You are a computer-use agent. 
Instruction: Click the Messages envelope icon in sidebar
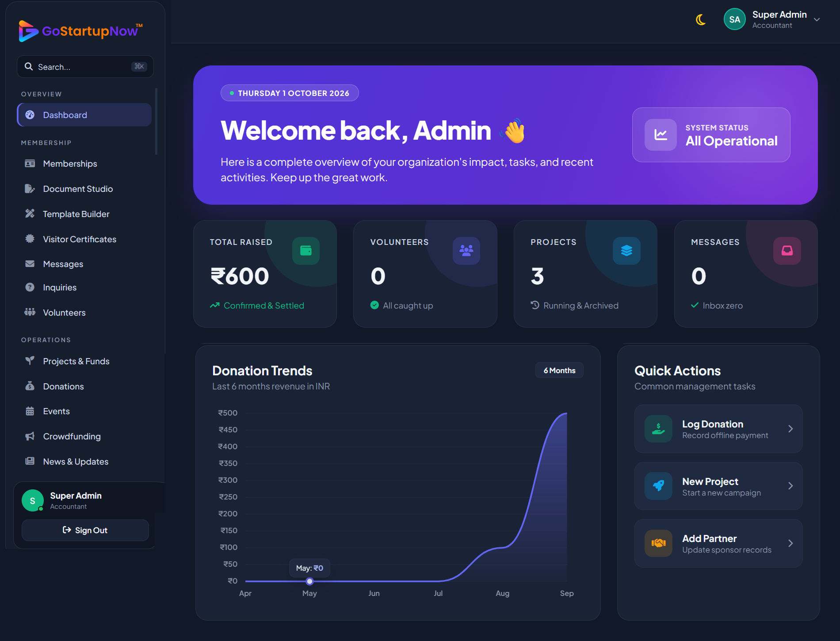pos(30,264)
